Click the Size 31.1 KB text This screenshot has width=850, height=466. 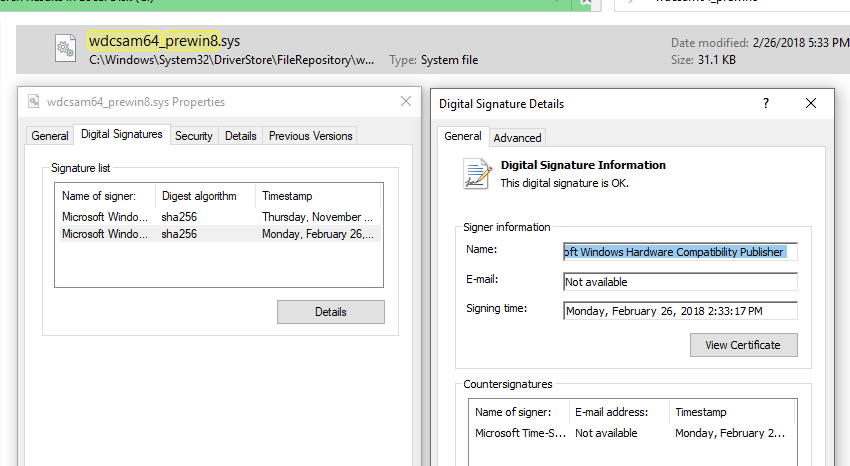703,60
